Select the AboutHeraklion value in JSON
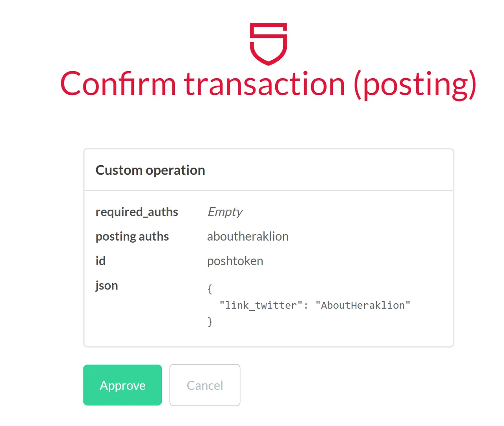504x426 pixels. 363,305
